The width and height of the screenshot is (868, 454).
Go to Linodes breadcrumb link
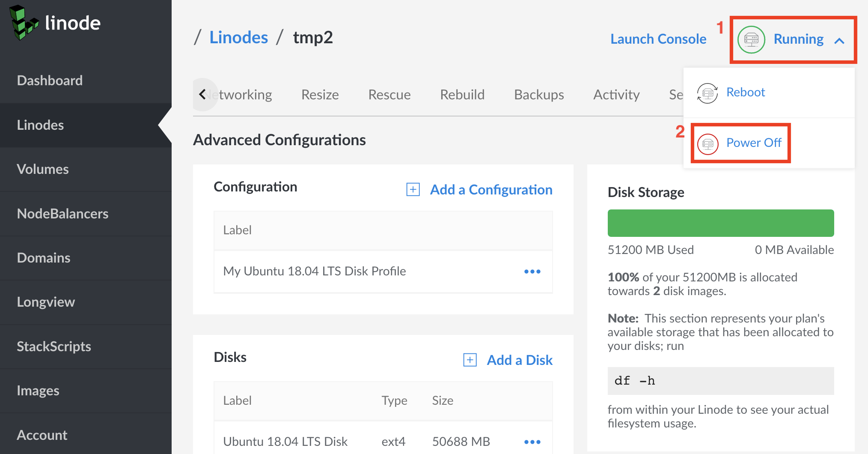[239, 38]
